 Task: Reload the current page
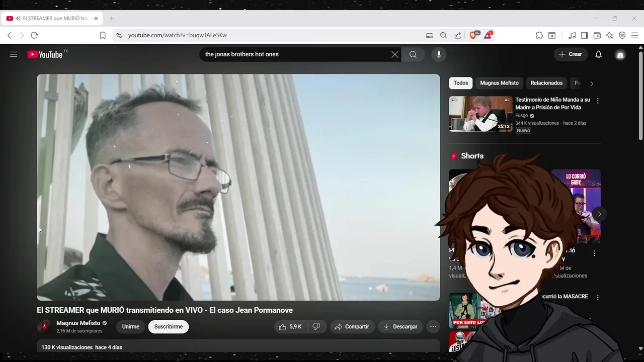point(34,35)
